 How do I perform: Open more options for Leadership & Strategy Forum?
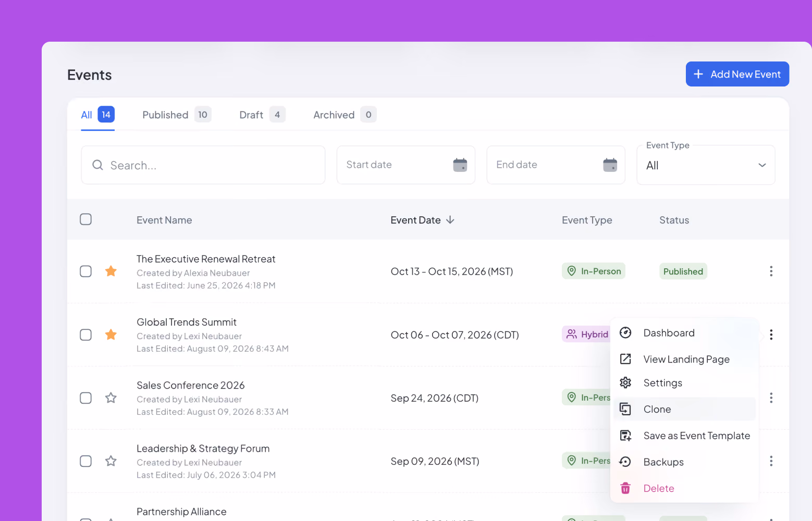point(771,461)
